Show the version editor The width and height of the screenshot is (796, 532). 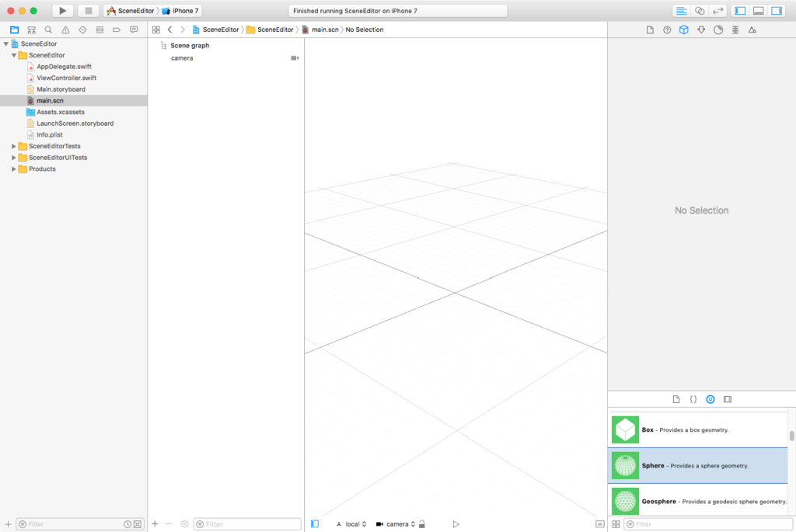[x=717, y=11]
